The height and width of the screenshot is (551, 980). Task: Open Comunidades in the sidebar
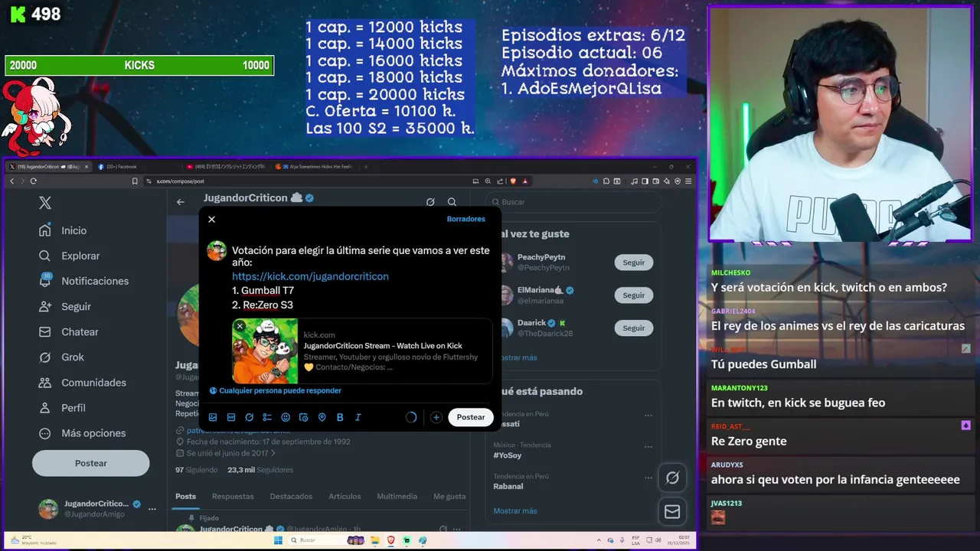(83, 382)
